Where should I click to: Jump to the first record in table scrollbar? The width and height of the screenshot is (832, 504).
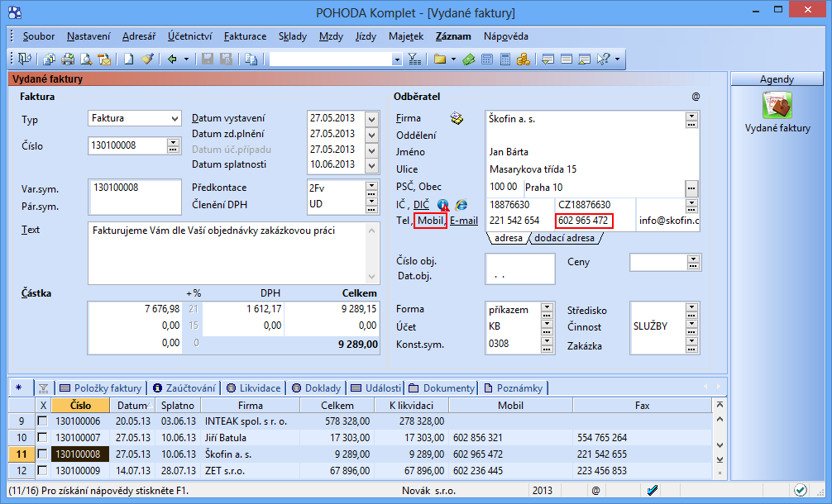click(720, 405)
